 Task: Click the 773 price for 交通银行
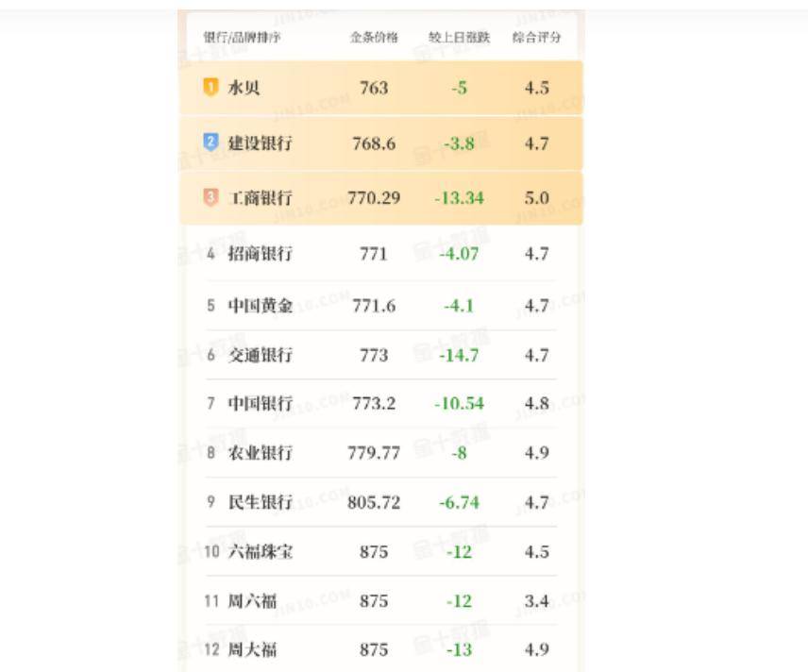tap(374, 355)
